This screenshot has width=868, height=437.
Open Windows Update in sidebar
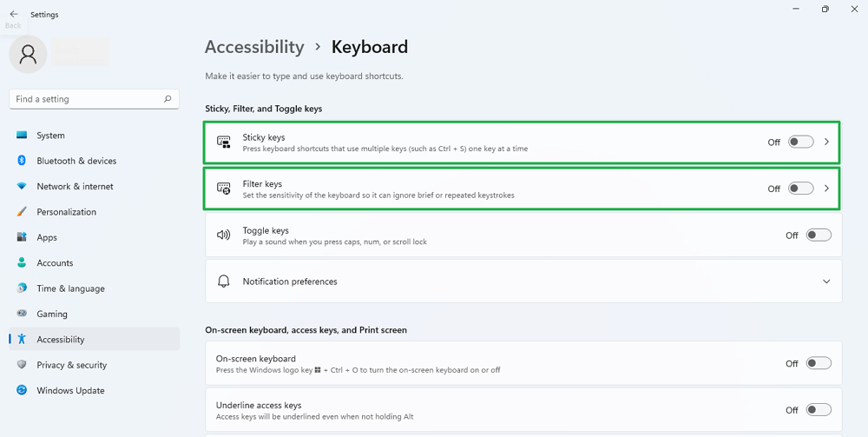pos(94,390)
